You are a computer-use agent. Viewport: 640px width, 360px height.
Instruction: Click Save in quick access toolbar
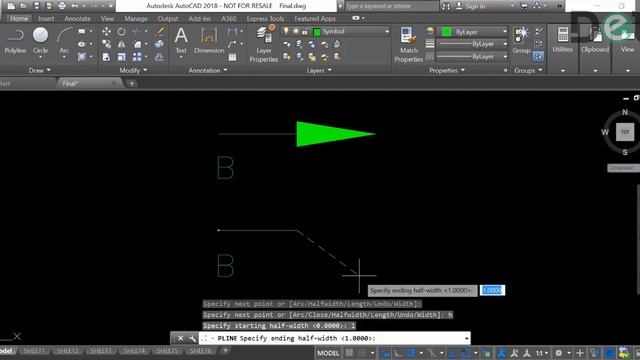coord(36,6)
